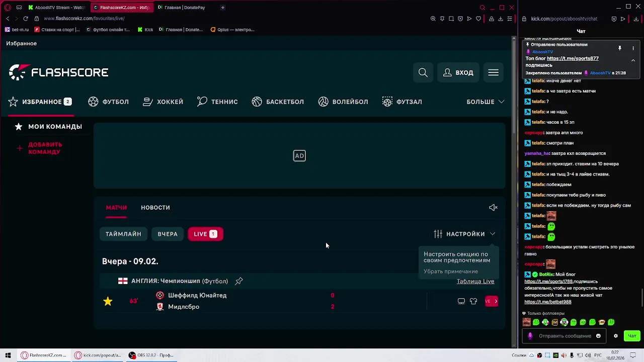The height and width of the screenshot is (362, 644).
Task: Open the t.me/betbet988 link in BotRix message
Action: point(548,302)
